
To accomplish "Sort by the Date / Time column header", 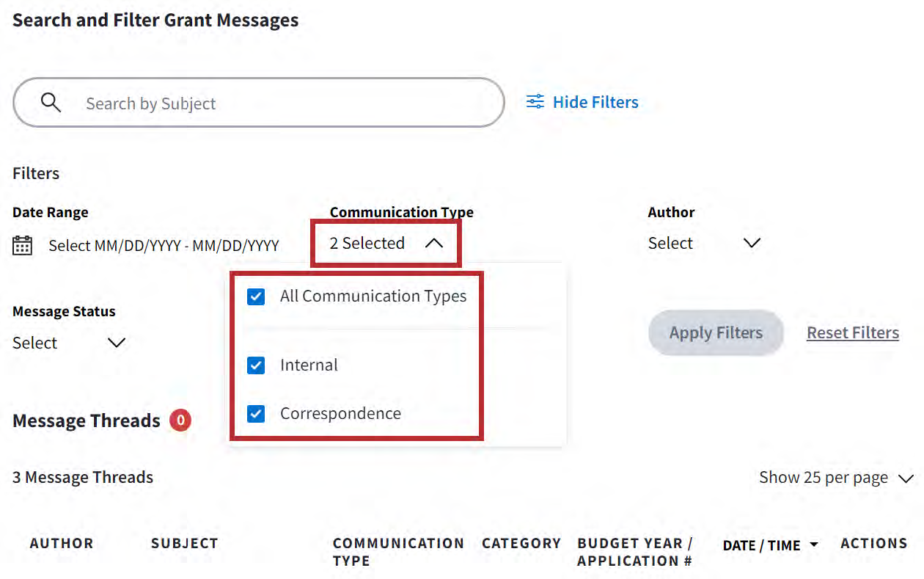I will [761, 545].
